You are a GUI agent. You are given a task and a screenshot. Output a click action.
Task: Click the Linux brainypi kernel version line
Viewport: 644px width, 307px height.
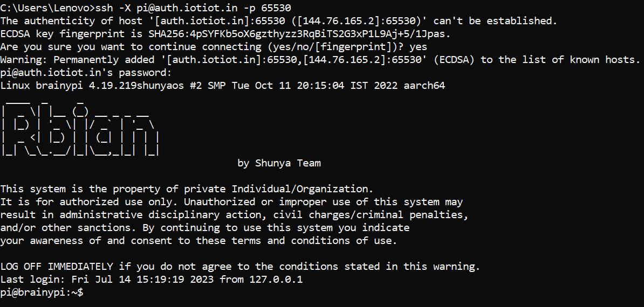[x=222, y=86]
